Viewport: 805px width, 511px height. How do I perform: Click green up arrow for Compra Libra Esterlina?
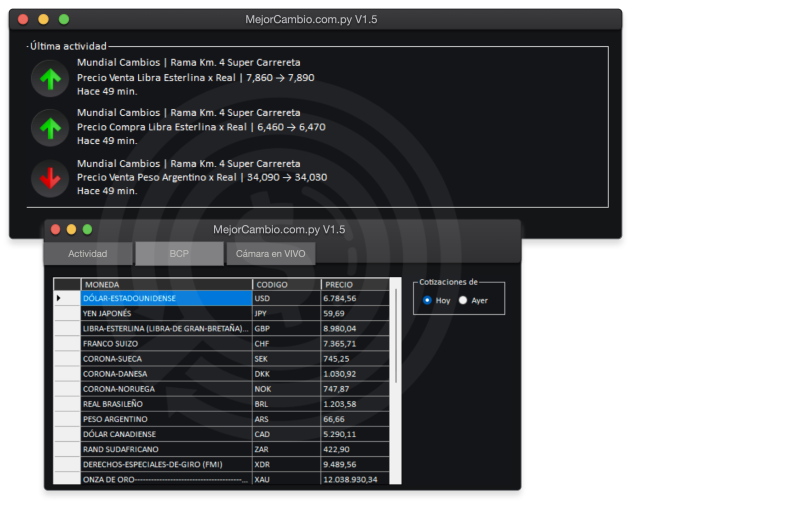tap(47, 128)
